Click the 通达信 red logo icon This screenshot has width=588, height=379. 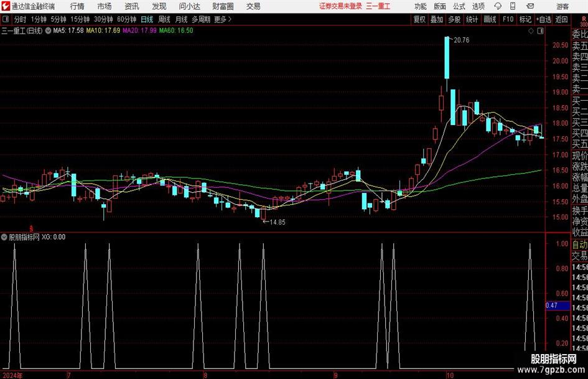(6, 6)
